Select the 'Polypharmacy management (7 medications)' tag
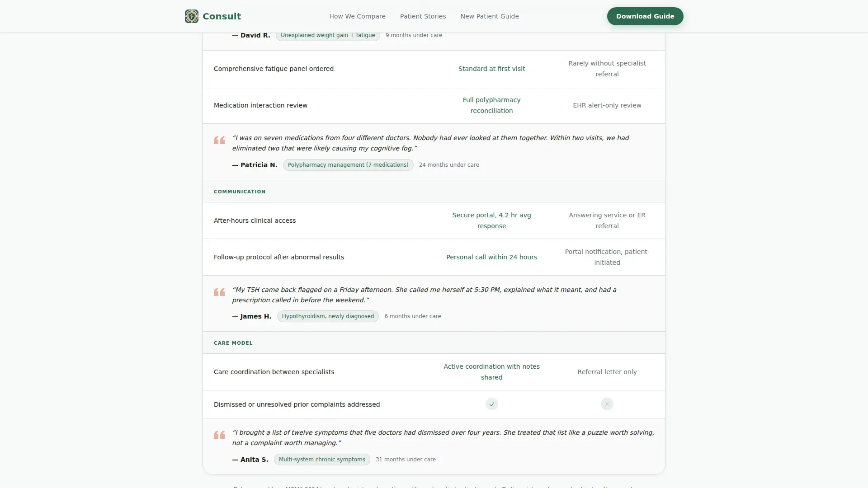The width and height of the screenshot is (868, 488). (x=348, y=165)
